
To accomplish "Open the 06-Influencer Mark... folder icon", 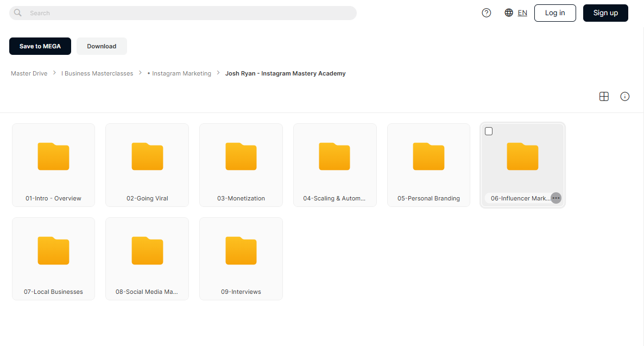I will tap(522, 156).
